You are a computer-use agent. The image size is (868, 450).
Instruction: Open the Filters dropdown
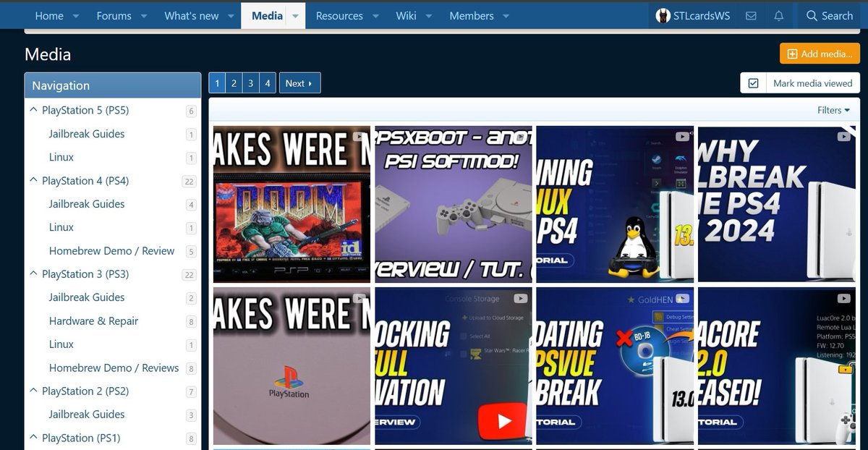833,110
